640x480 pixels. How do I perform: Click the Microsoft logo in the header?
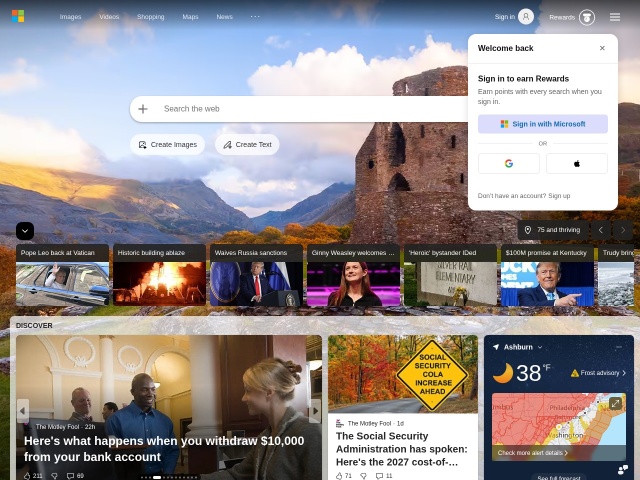(18, 16)
